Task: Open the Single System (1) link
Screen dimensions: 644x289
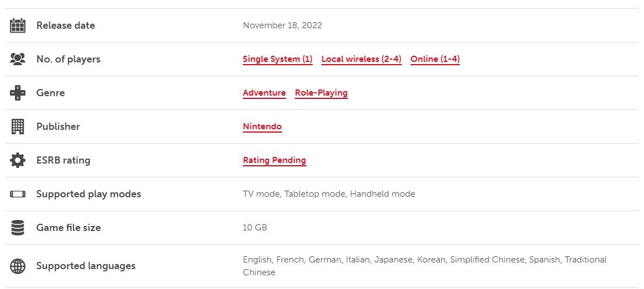Action: (x=277, y=59)
